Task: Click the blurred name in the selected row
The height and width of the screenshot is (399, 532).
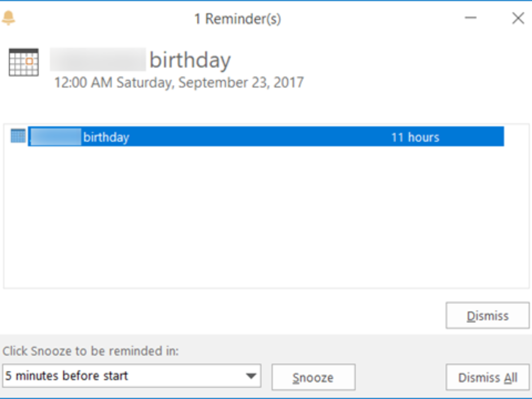Action: pyautogui.click(x=55, y=137)
